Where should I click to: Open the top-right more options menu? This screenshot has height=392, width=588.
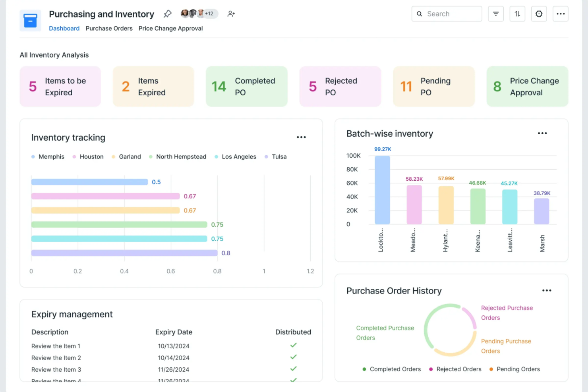point(561,14)
